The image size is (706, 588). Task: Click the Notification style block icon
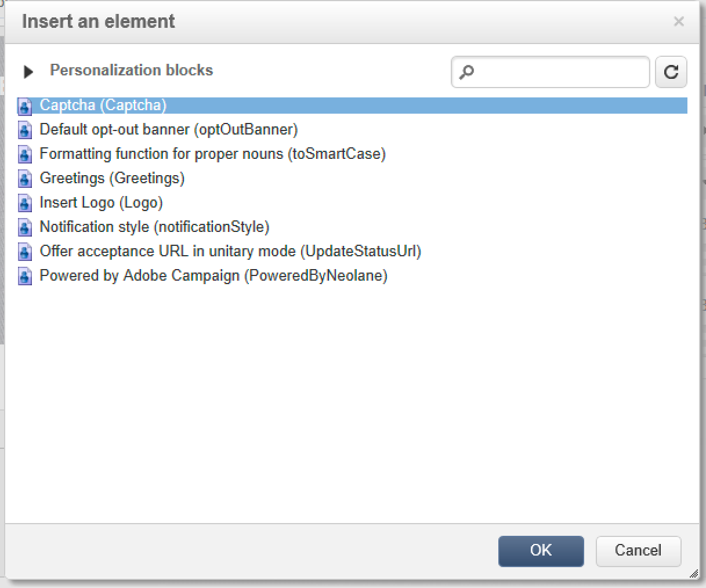[25, 227]
